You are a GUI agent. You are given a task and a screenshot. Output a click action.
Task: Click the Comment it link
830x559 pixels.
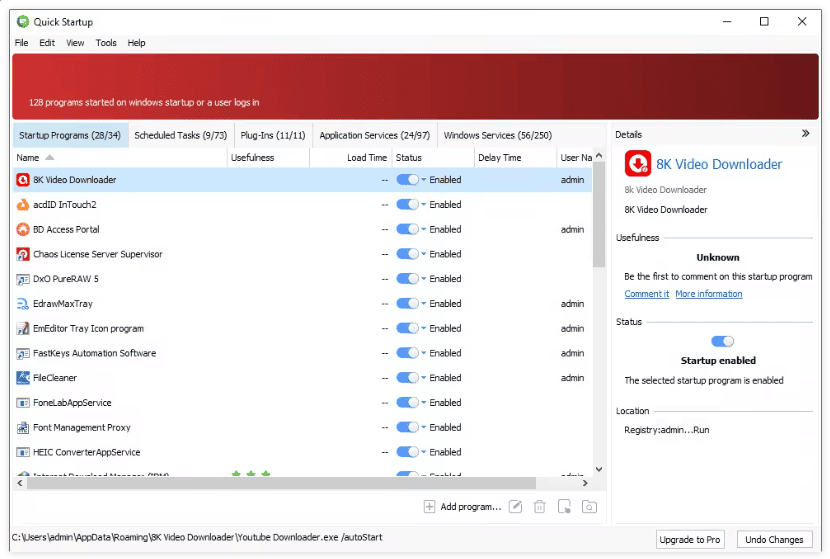[646, 294]
